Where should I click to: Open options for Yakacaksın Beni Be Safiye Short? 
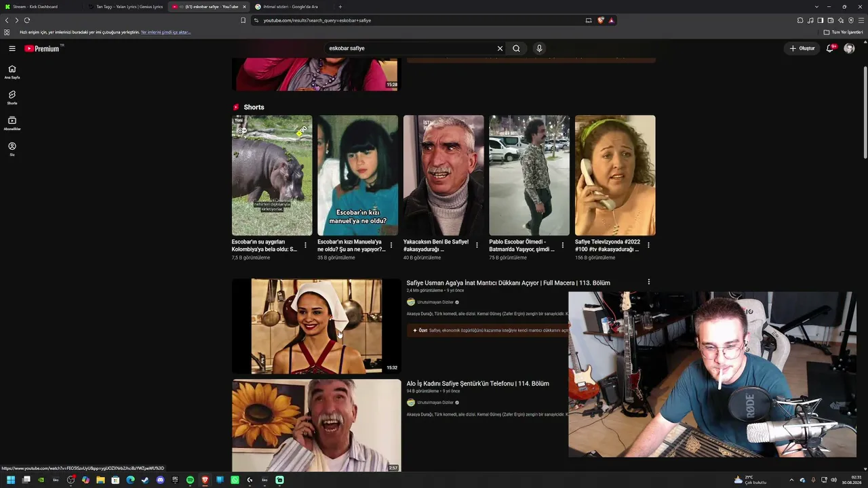(477, 245)
